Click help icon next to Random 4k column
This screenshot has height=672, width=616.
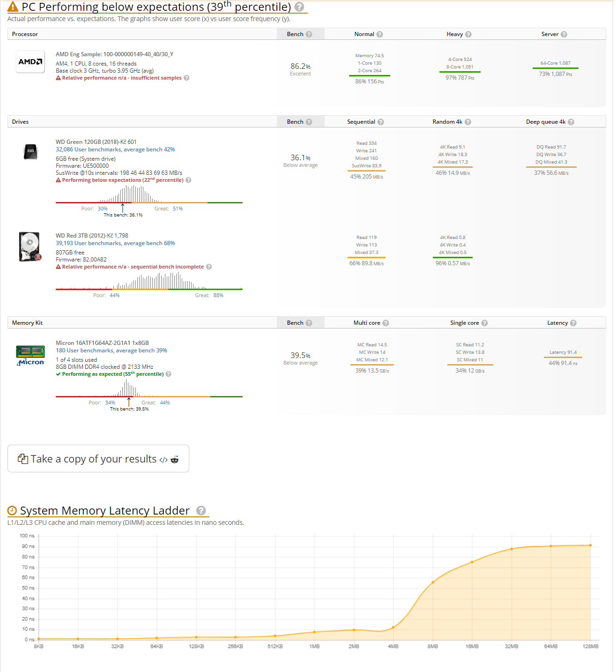point(468,122)
